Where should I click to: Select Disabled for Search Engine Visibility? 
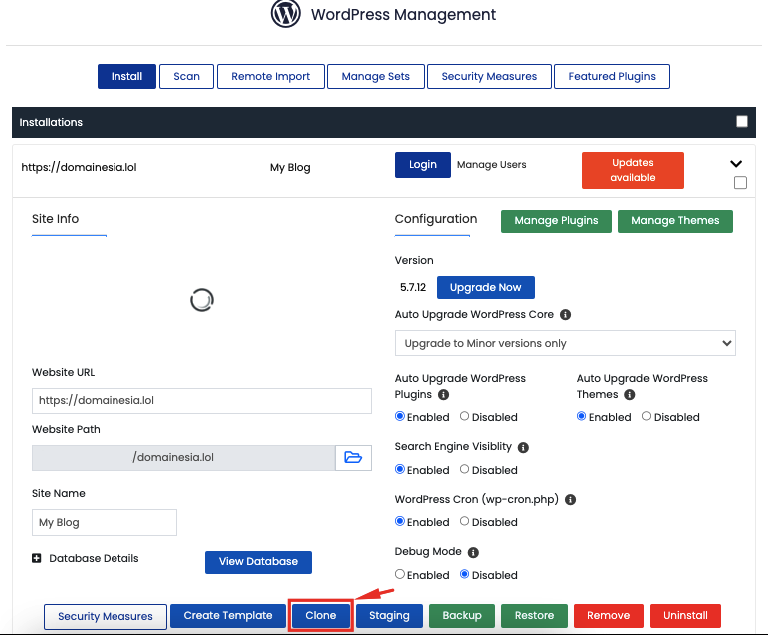pyautogui.click(x=464, y=469)
